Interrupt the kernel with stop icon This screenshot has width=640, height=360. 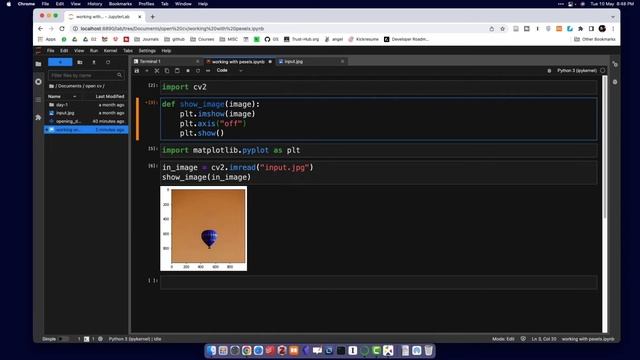coord(188,71)
